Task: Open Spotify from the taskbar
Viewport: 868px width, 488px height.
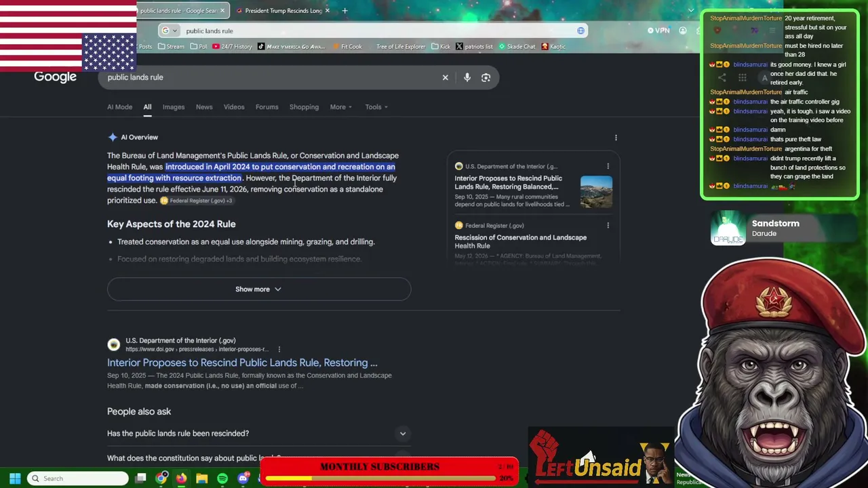Action: pos(222,479)
